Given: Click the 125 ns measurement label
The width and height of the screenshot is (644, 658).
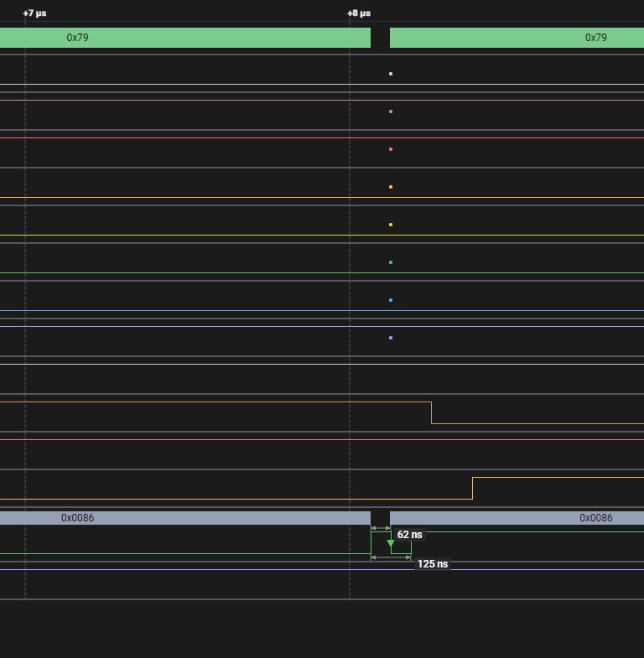Looking at the screenshot, I should [x=432, y=564].
